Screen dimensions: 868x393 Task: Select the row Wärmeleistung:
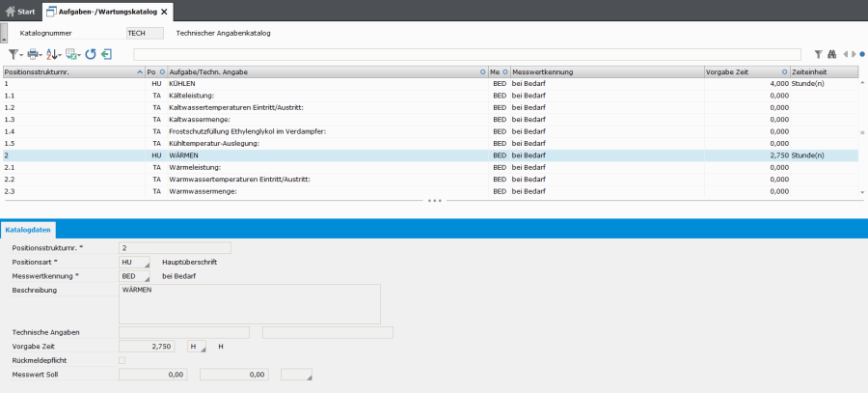click(x=431, y=167)
